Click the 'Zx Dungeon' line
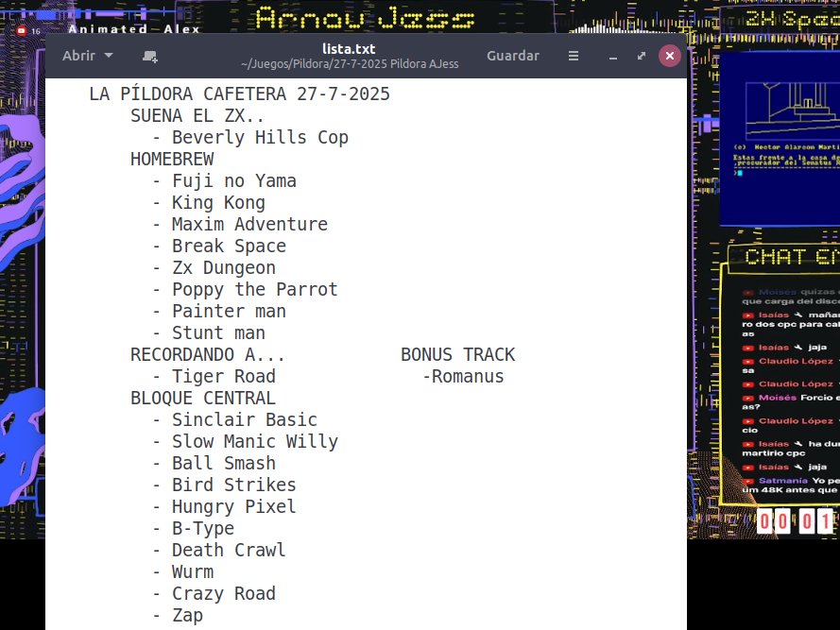This screenshot has width=840, height=630. point(214,268)
